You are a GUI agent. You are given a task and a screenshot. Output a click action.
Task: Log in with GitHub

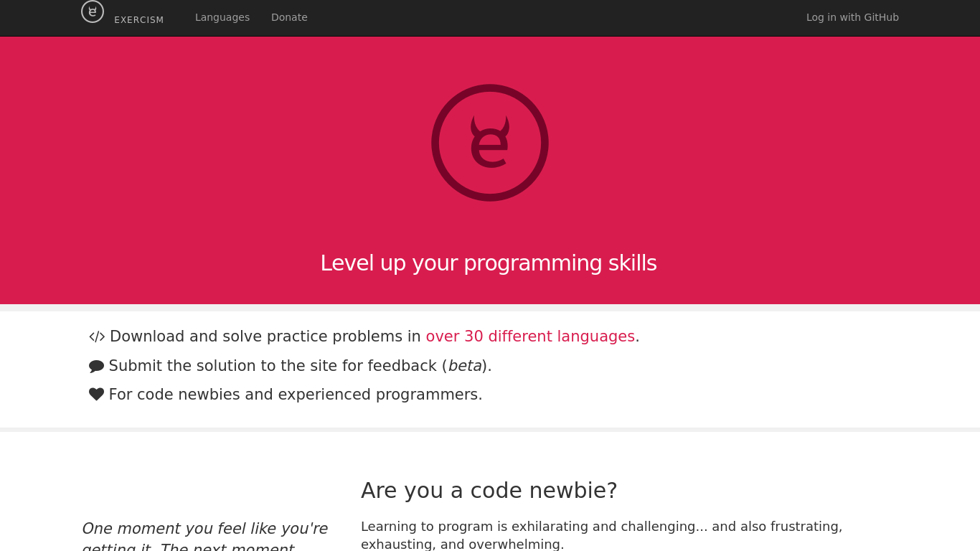[852, 17]
